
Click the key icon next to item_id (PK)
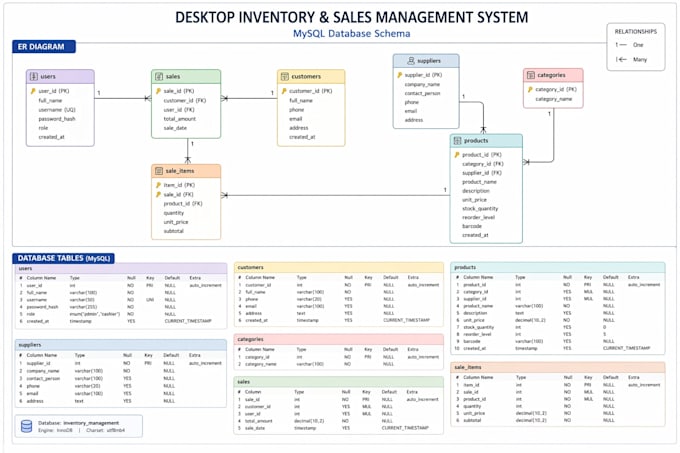click(x=158, y=185)
